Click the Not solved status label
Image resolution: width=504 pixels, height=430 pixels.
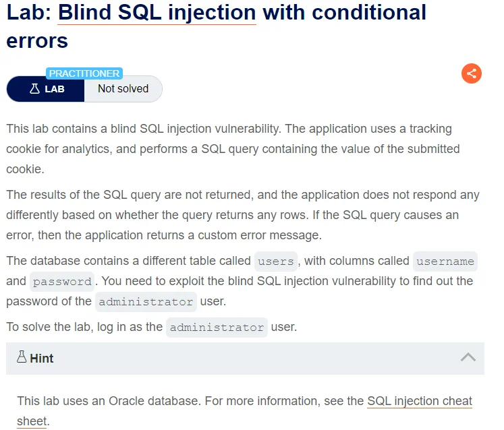[123, 89]
